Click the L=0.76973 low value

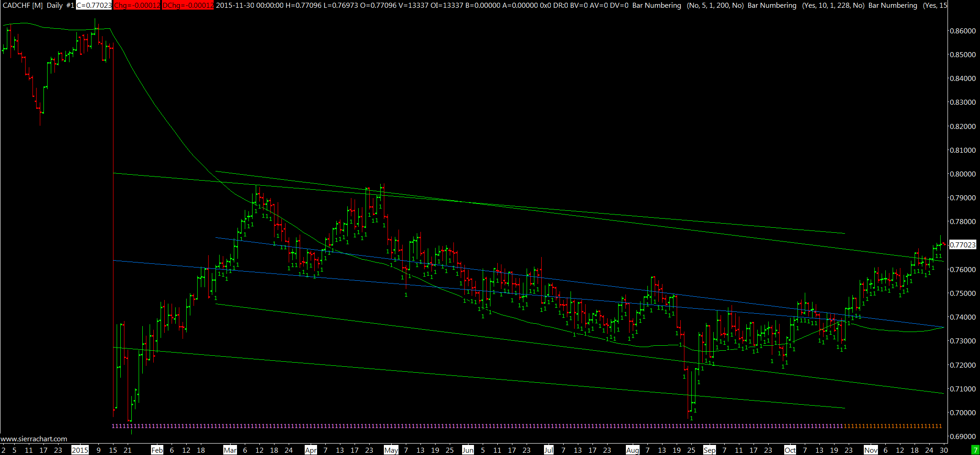pos(341,5)
